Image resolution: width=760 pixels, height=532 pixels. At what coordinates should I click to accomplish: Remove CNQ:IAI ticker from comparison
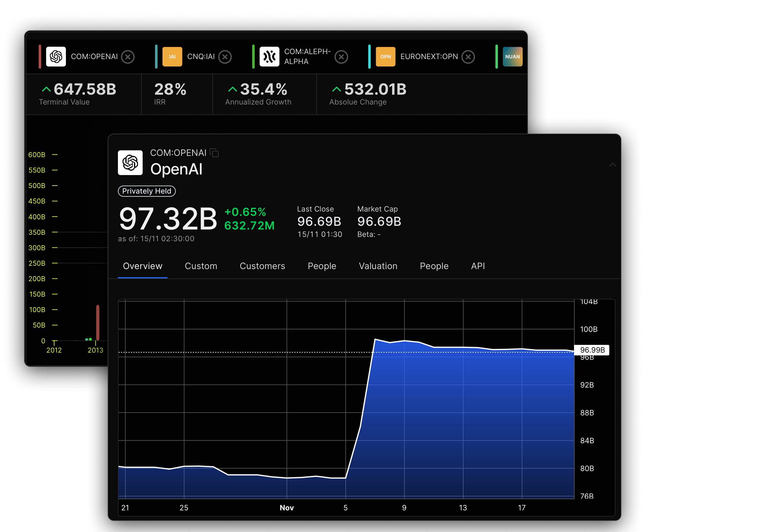(225, 57)
